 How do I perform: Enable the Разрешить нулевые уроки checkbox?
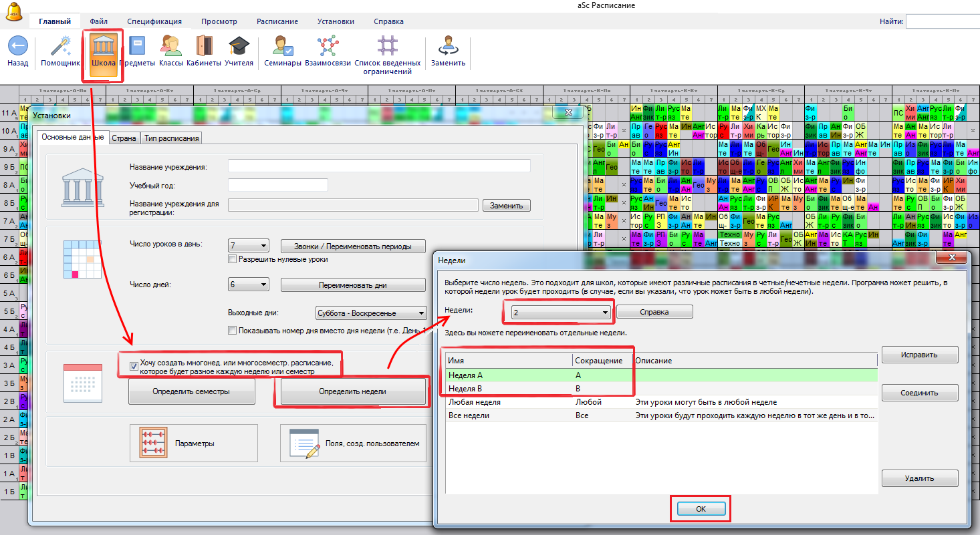click(x=233, y=259)
